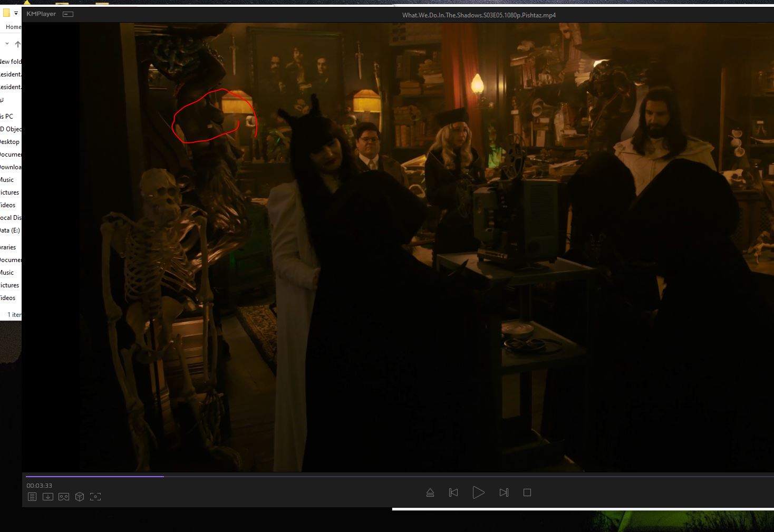The image size is (774, 532).
Task: Stop video playback
Action: [527, 492]
